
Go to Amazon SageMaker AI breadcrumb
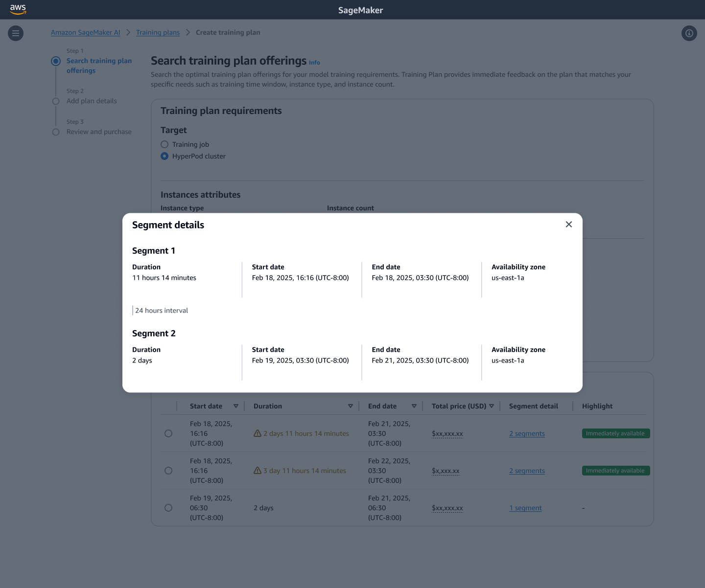pos(86,32)
